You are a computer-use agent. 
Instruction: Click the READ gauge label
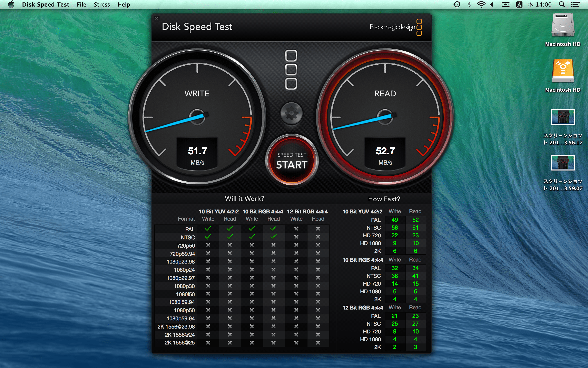coord(385,93)
